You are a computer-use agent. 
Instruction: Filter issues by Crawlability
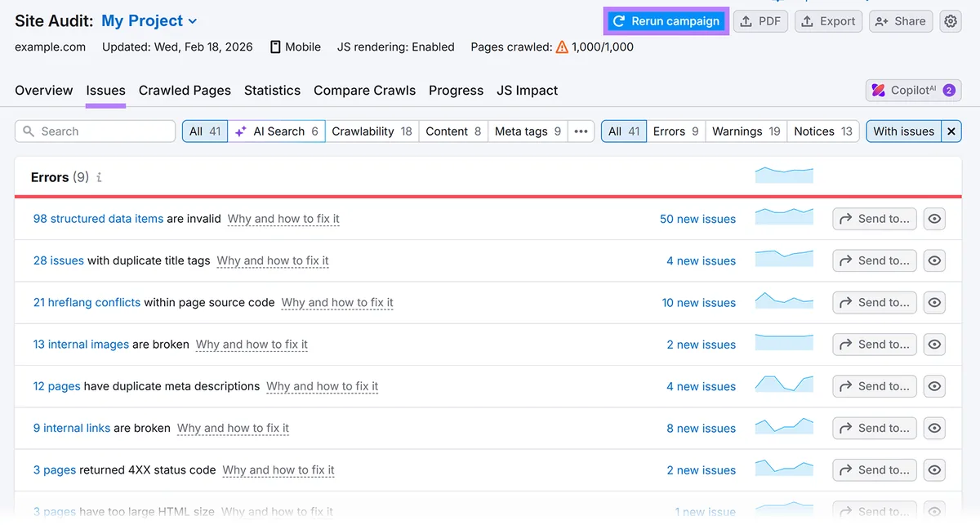(x=372, y=131)
